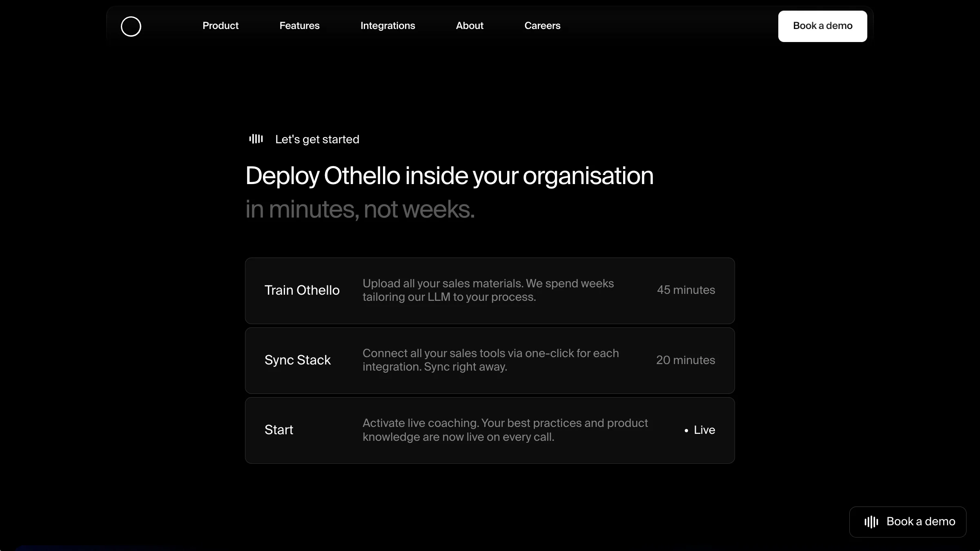
Task: Click the circular Othello logo icon
Action: click(x=131, y=27)
